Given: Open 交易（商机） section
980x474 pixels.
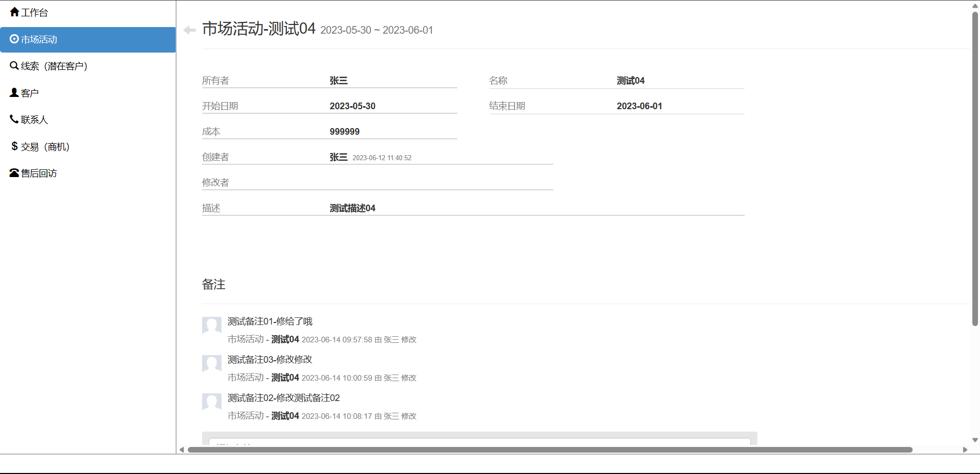Looking at the screenshot, I should 88,147.
